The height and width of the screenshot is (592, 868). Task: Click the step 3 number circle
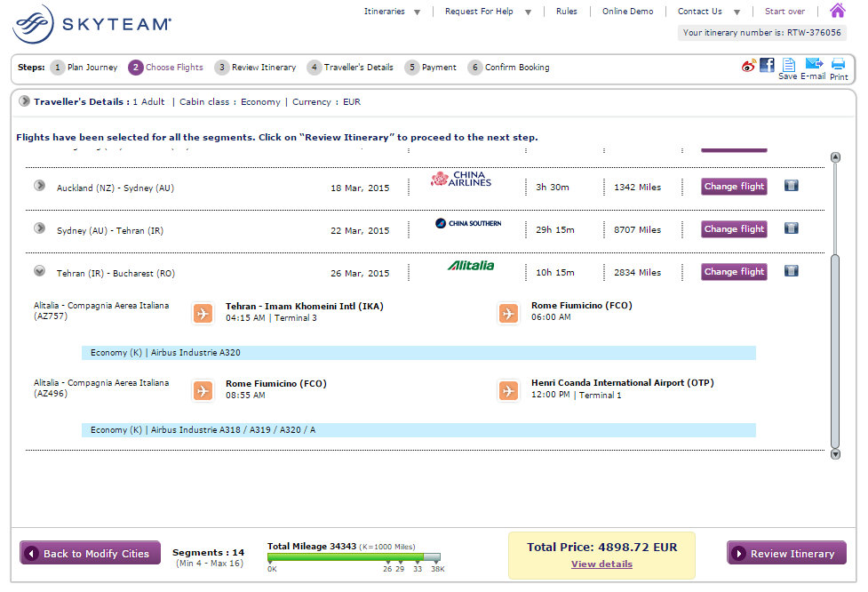(222, 68)
